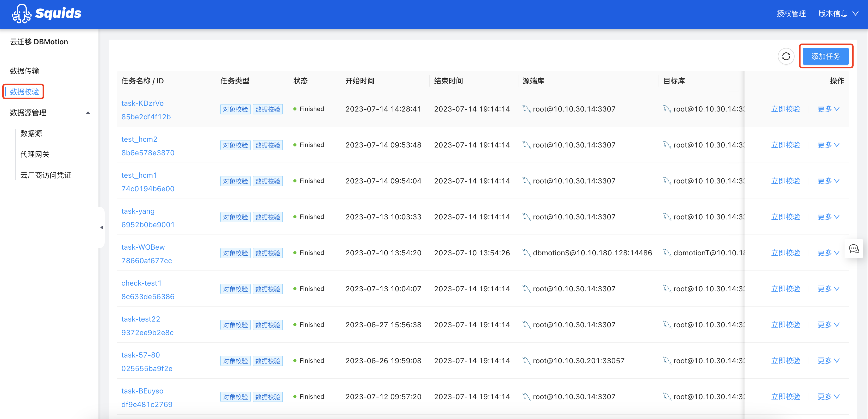Viewport: 868px width, 419px height.
Task: Select 数据校验 in the sidebar
Action: coord(24,92)
